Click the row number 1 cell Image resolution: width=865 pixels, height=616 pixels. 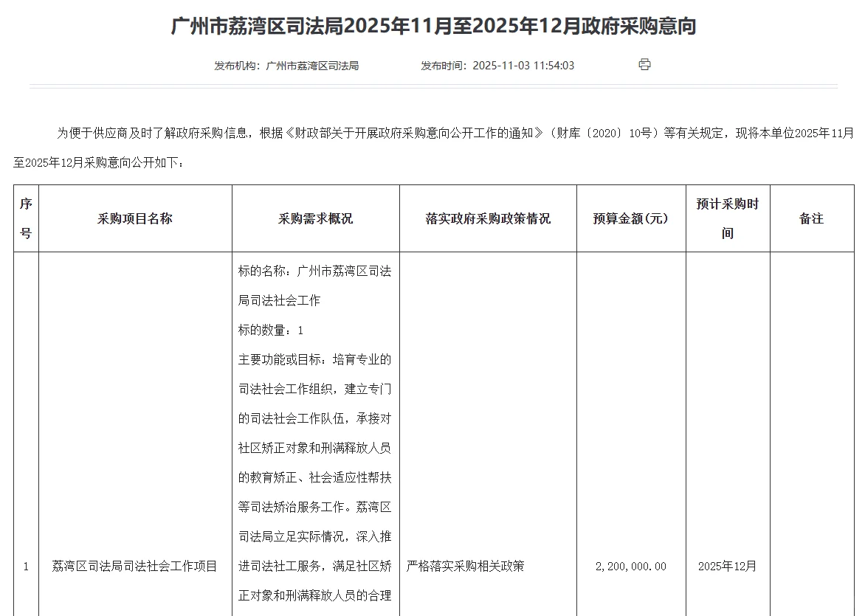click(26, 567)
